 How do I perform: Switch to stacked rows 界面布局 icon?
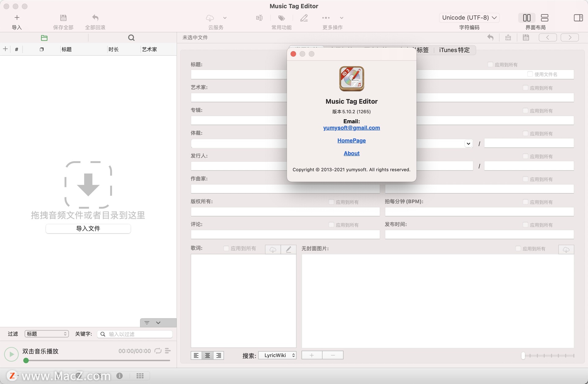(x=545, y=18)
